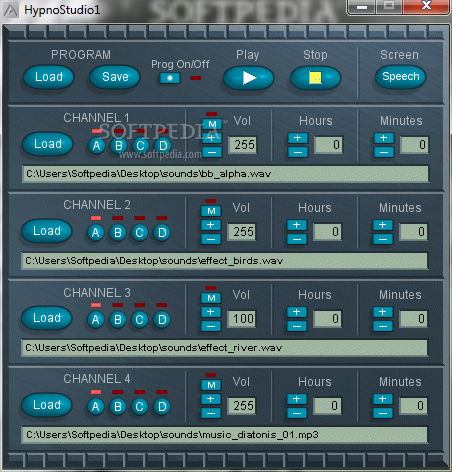
Task: Decrease Channel 3 volume with minus
Action: click(x=211, y=327)
